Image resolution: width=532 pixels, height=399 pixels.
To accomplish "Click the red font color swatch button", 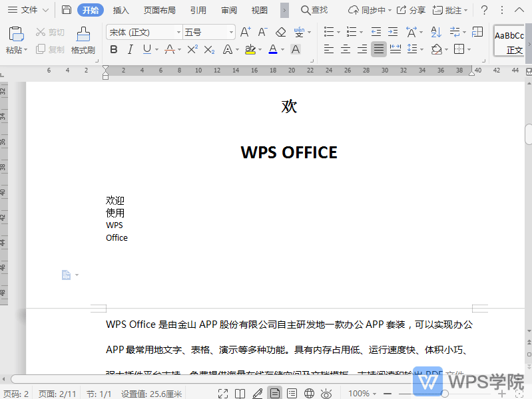I will [272, 49].
